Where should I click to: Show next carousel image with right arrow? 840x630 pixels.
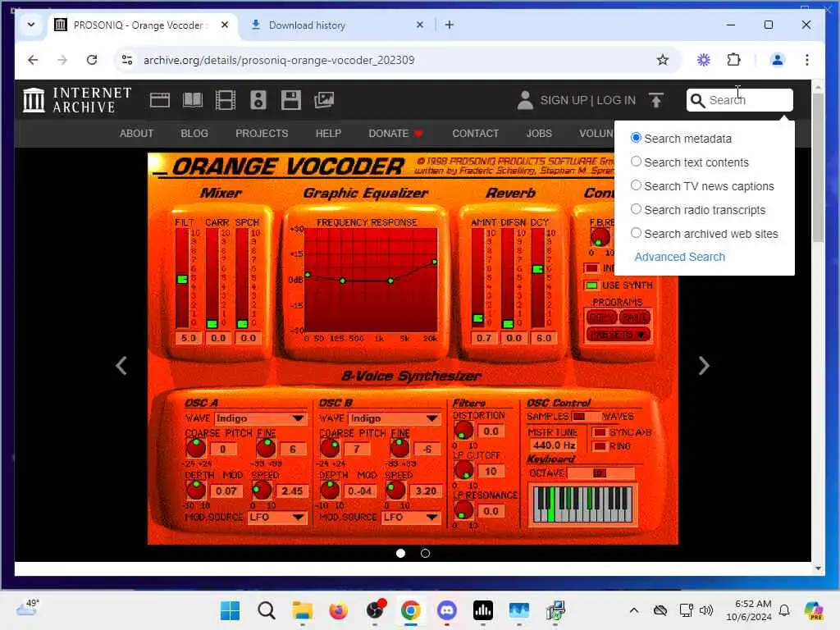704,366
